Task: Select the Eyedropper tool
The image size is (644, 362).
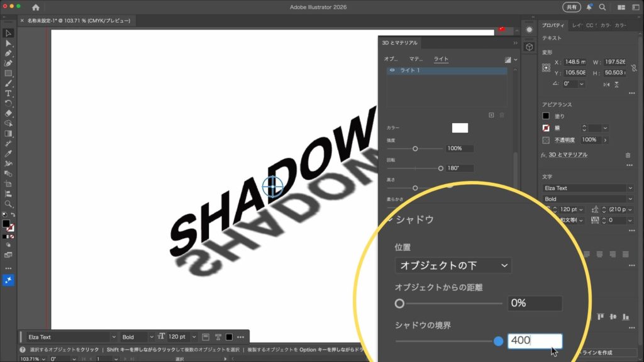Action: point(8,153)
